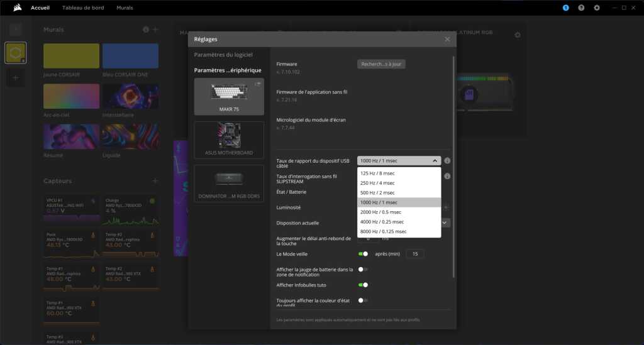
Task: Click the small icon on MAKR 75 card corner
Action: click(x=257, y=84)
